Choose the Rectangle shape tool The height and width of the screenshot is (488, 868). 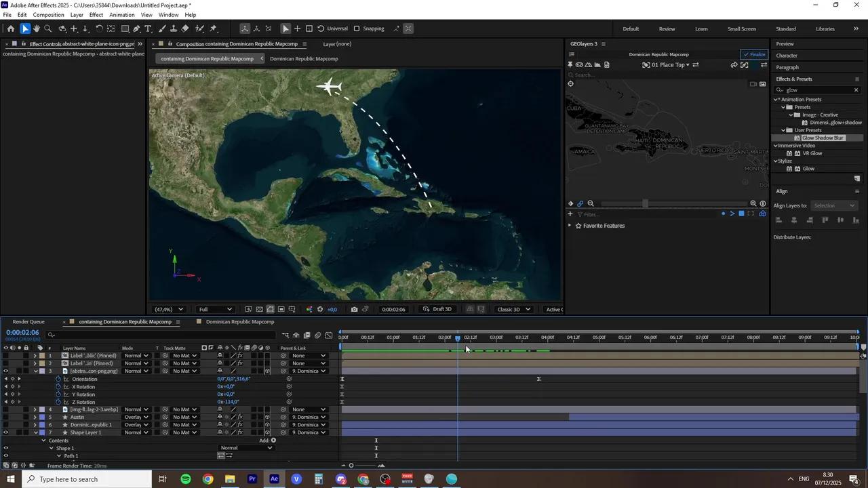(x=125, y=28)
